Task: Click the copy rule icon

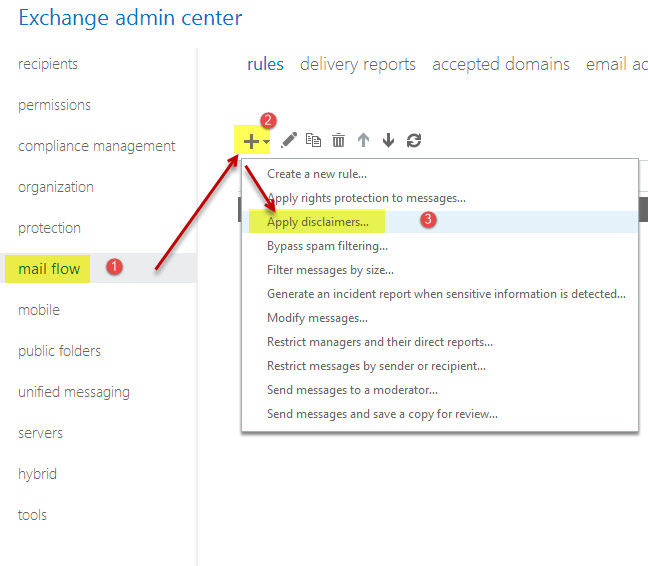Action: [x=313, y=140]
